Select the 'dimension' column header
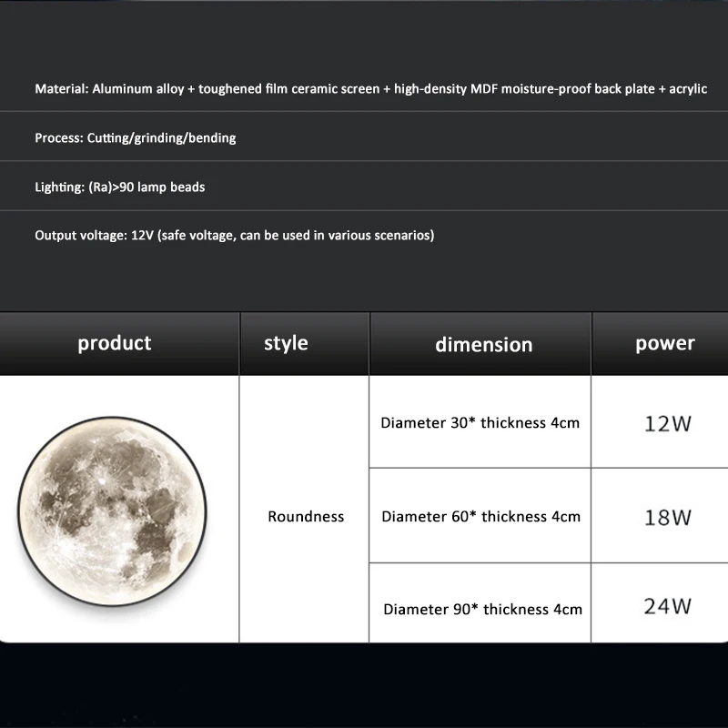This screenshot has width=728, height=728. click(483, 345)
